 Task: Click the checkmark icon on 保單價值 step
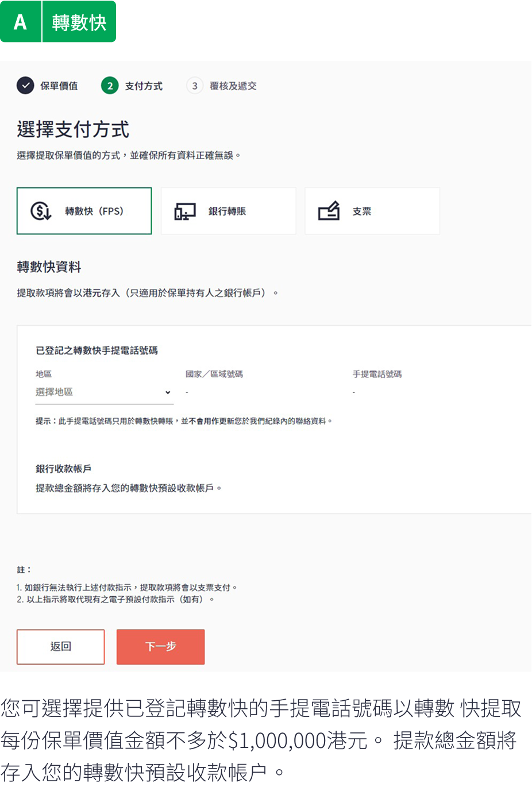tap(24, 86)
